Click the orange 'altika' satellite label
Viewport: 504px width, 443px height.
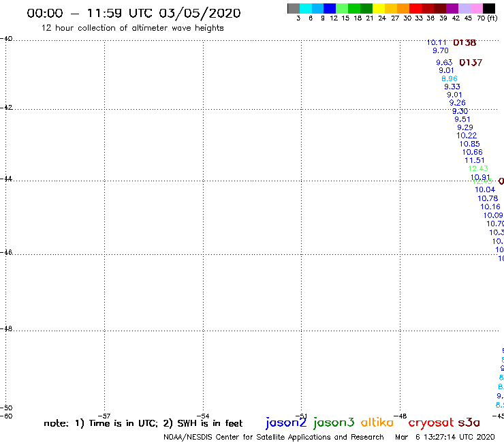[x=377, y=423]
